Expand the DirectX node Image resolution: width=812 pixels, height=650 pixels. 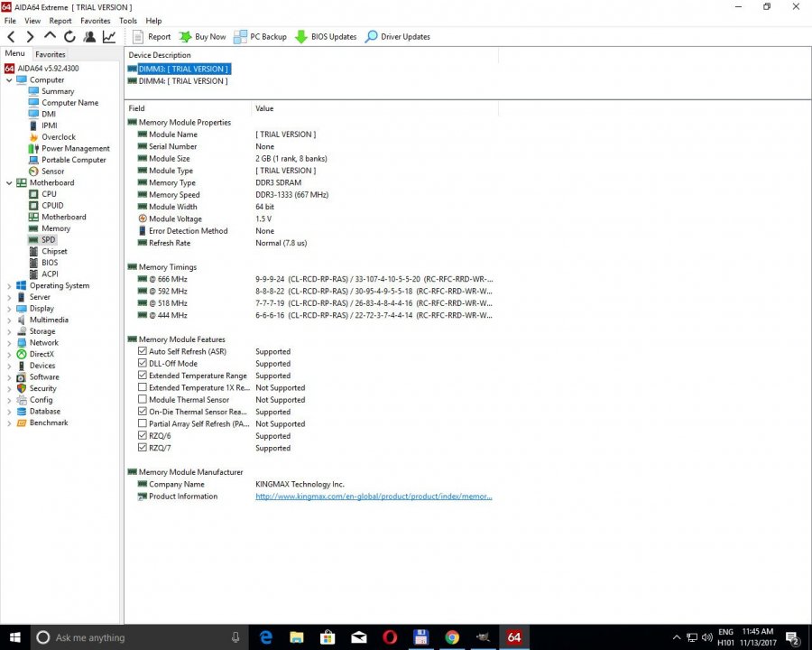[9, 354]
